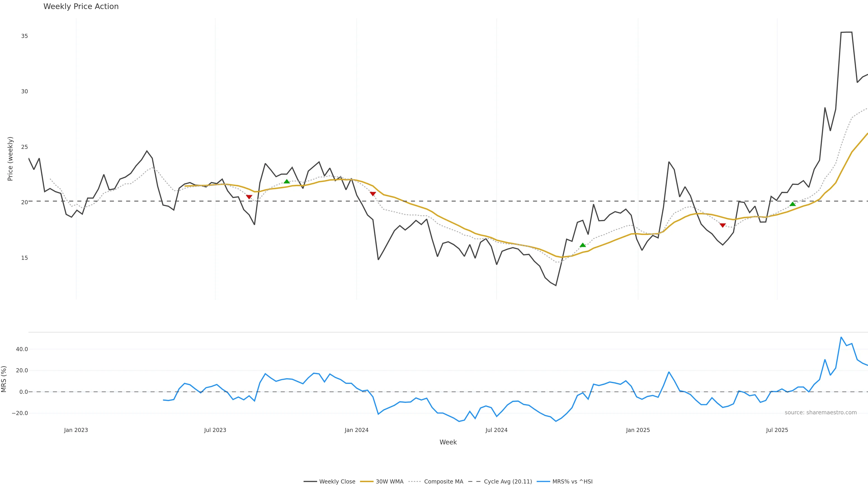Select the Jan 2024 x-axis label
Viewport: 868px width, 488px height.
pos(356,430)
